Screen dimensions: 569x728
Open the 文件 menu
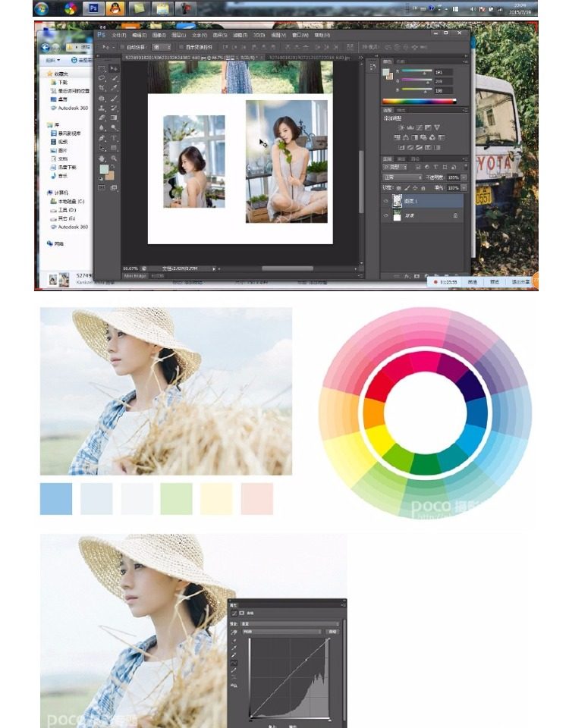(x=119, y=36)
